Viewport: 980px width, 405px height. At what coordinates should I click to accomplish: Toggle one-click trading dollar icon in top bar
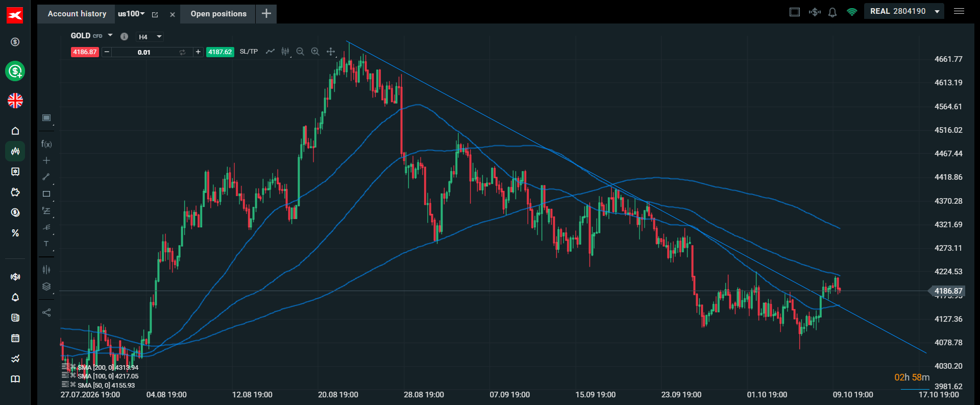(815, 12)
